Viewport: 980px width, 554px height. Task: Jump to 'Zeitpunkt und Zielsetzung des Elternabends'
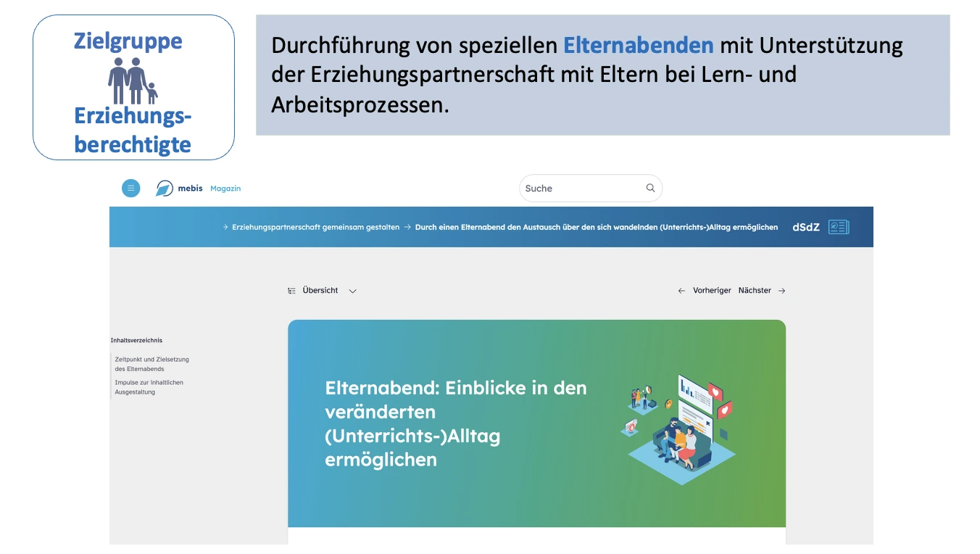tap(151, 364)
